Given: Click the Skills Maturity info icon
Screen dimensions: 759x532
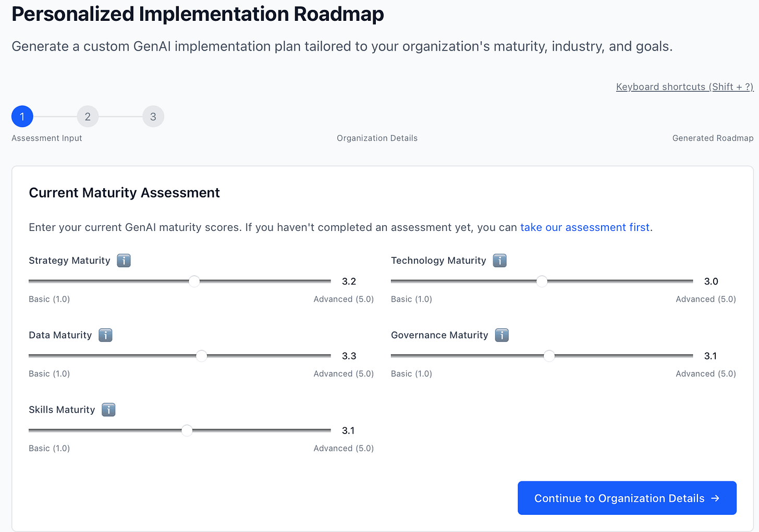Looking at the screenshot, I should (x=108, y=410).
